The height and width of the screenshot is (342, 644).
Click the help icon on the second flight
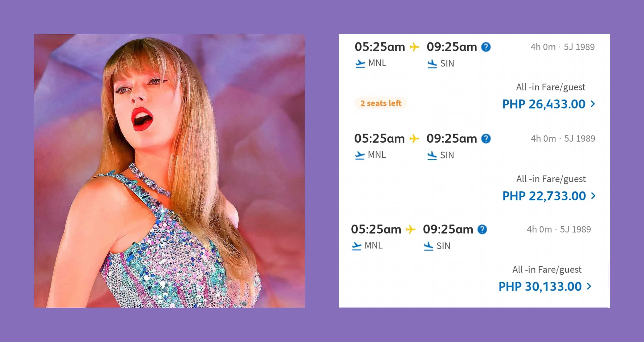click(486, 139)
